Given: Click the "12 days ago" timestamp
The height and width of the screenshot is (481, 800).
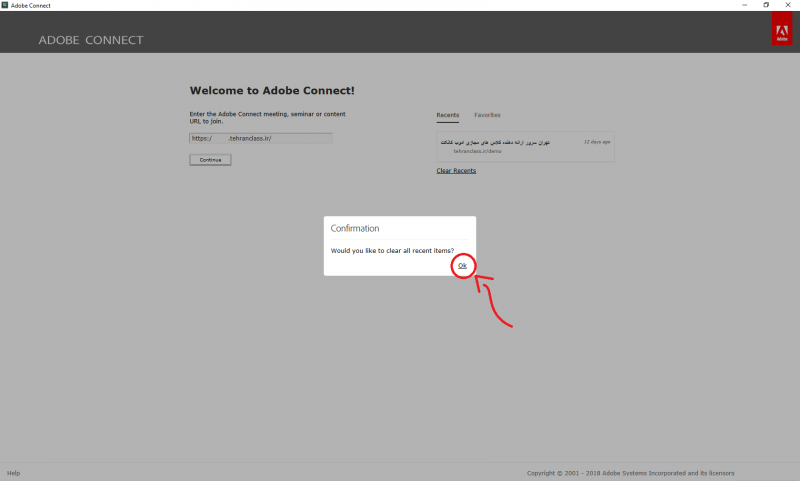Looking at the screenshot, I should click(x=597, y=142).
